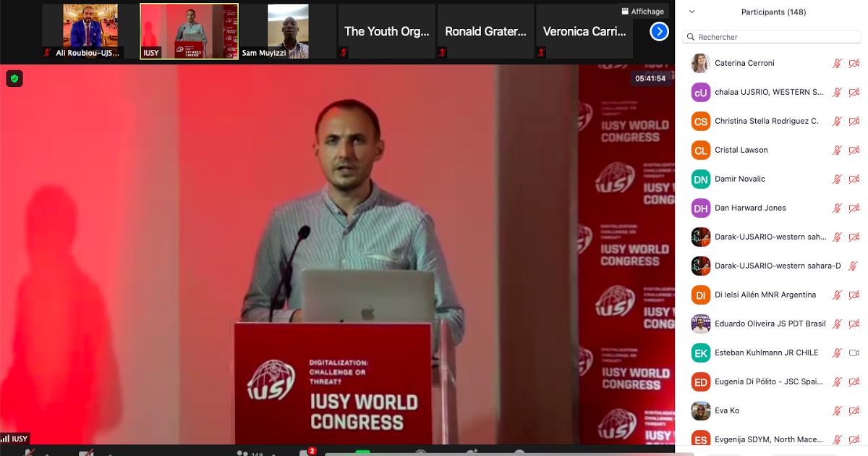This screenshot has height=456, width=868.
Task: Click Caterina Cerroni's profile photo avatar
Action: pyautogui.click(x=700, y=63)
